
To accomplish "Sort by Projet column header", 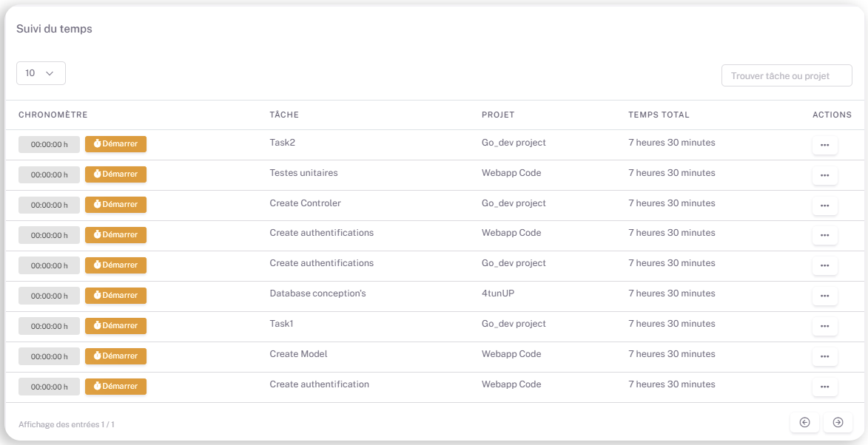I will (x=498, y=115).
